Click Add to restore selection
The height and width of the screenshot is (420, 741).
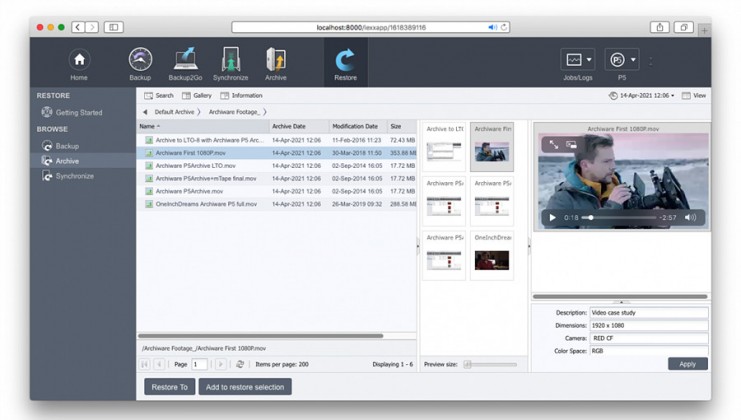(245, 387)
